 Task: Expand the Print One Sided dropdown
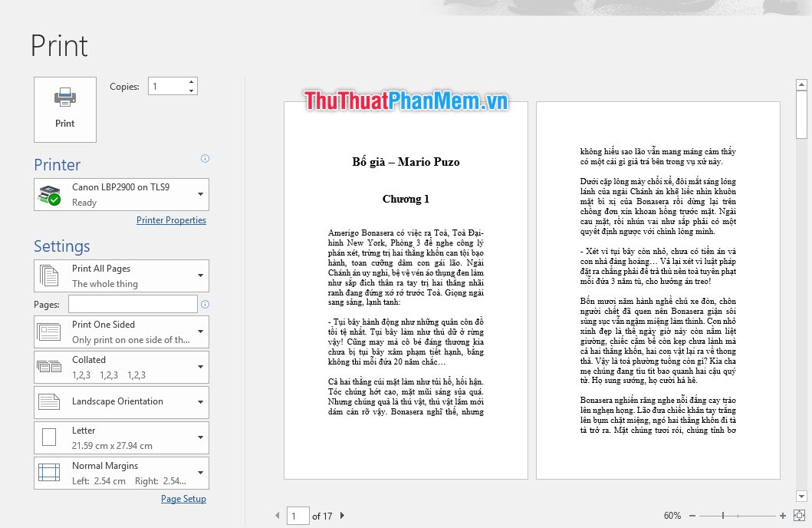point(121,332)
